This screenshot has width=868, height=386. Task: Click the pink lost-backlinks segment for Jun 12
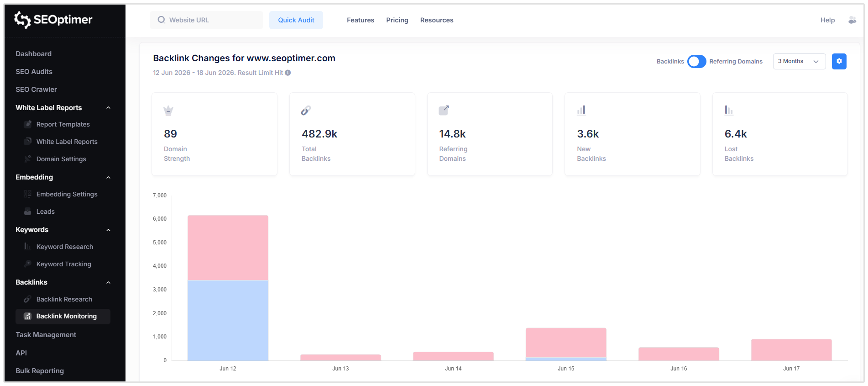click(x=228, y=248)
